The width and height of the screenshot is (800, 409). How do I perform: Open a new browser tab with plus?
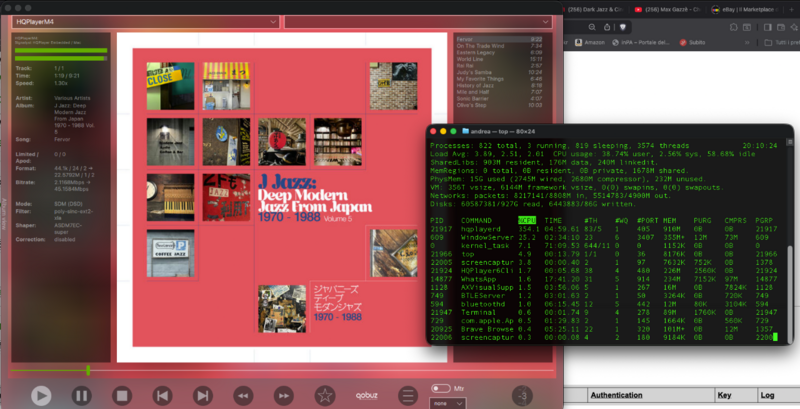[x=792, y=9]
